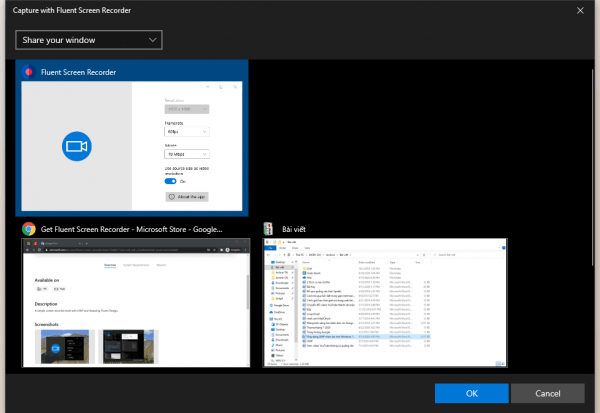Click the "Fluent Screen Recorder" title text

(78, 72)
